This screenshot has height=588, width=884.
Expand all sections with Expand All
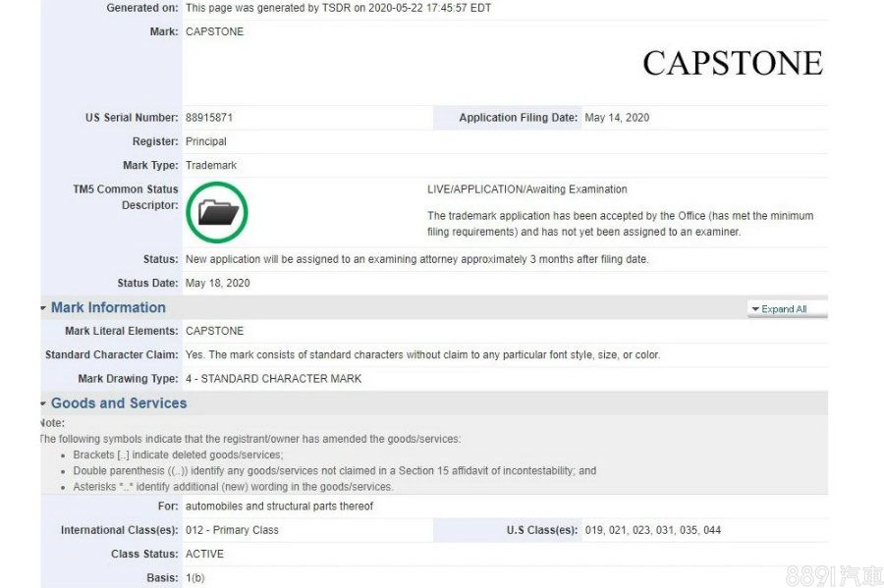pyautogui.click(x=787, y=308)
